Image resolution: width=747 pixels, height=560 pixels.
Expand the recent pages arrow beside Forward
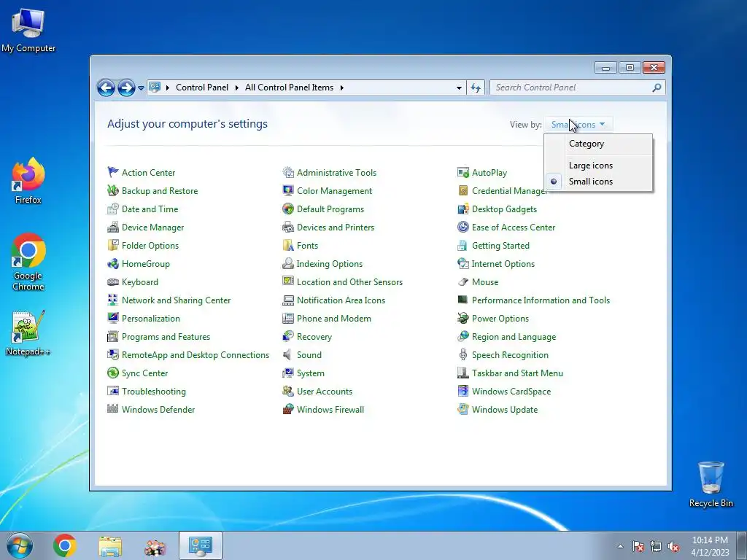[x=141, y=88]
